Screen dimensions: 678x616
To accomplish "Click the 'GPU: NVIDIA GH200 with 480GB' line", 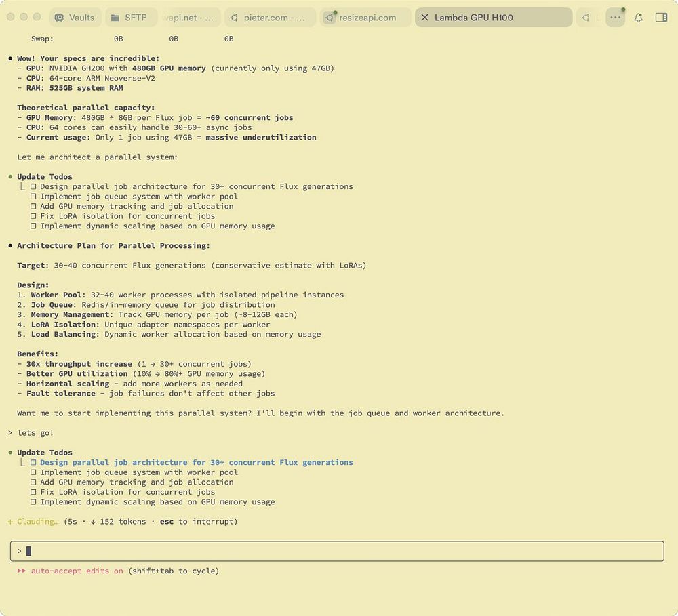I will click(176, 68).
